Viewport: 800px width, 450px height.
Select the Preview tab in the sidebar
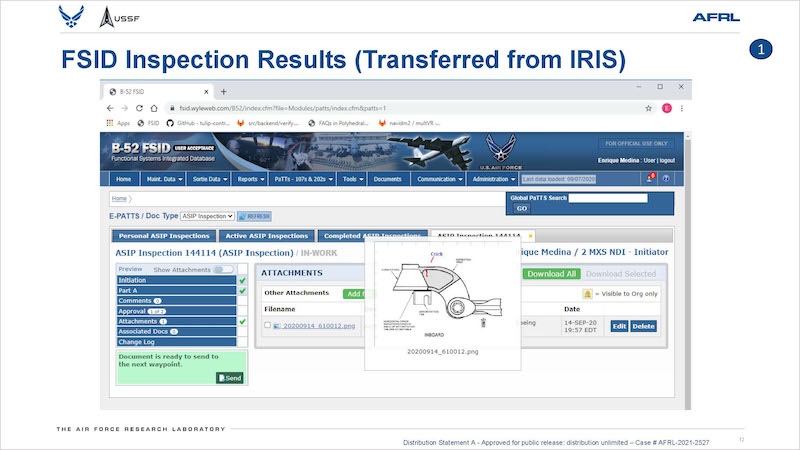point(131,269)
